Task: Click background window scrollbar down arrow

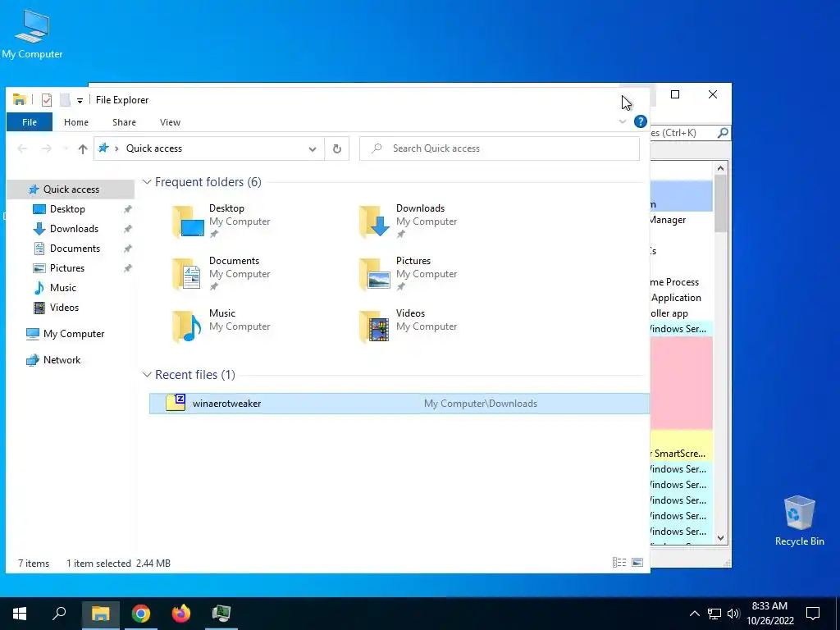Action: point(720,538)
